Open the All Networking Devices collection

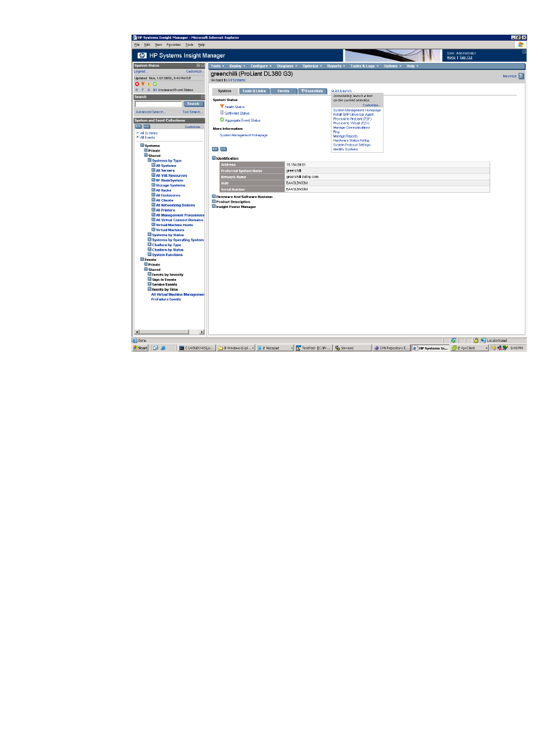tap(176, 205)
